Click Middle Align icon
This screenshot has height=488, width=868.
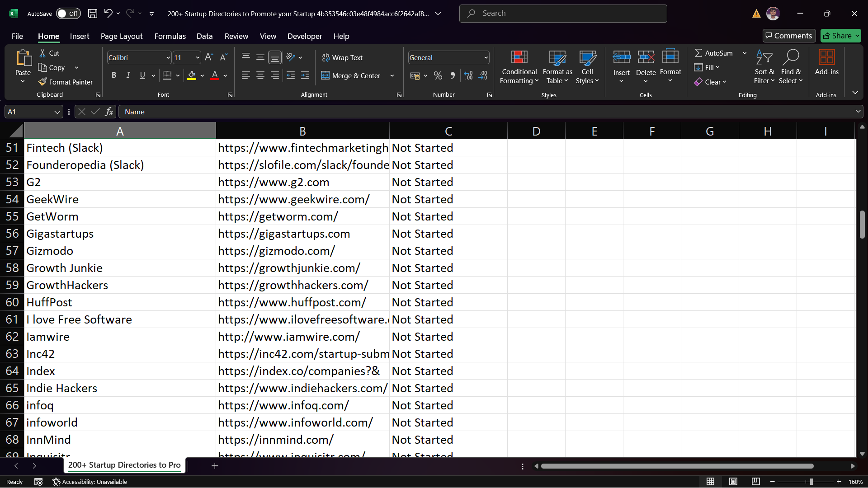(260, 57)
